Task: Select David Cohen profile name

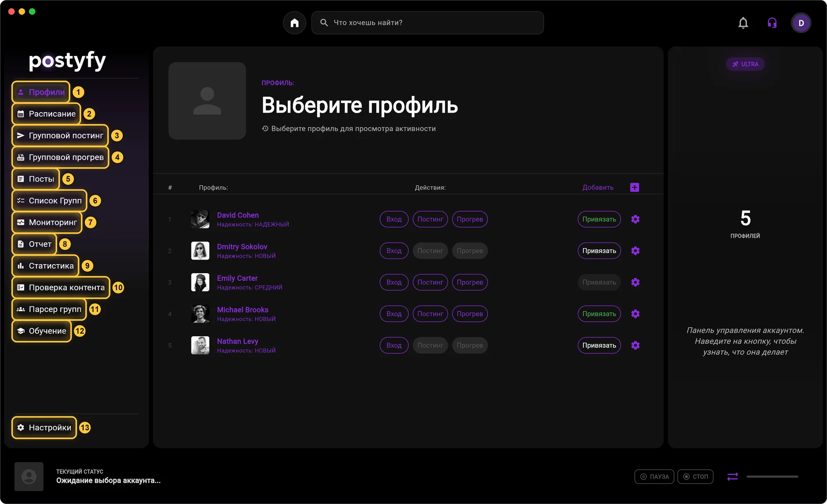Action: [x=238, y=215]
